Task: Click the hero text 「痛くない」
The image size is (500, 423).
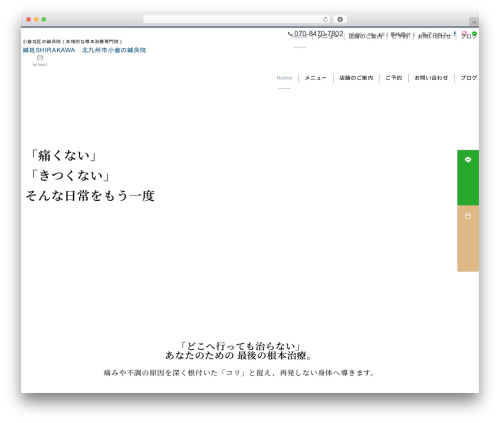Action: 63,156
